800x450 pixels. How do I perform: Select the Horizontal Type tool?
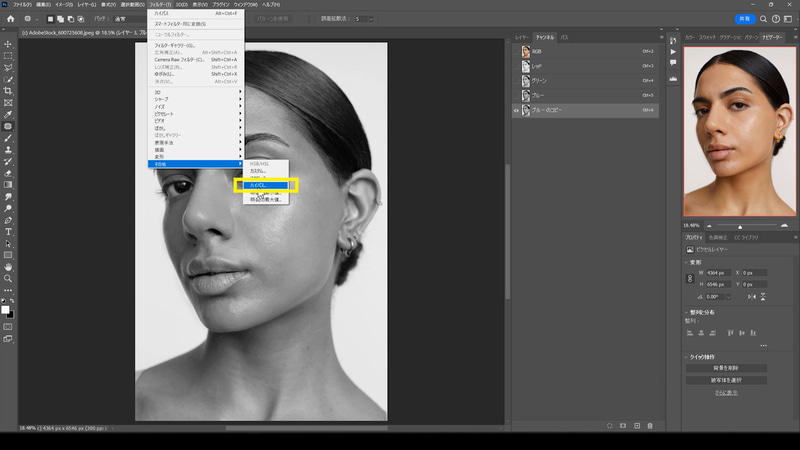8,231
